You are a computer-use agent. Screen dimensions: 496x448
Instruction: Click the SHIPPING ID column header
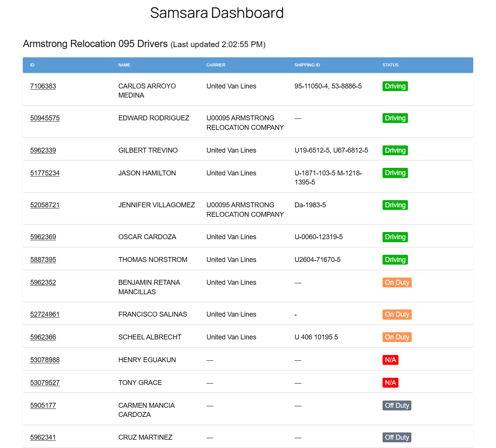pos(307,65)
